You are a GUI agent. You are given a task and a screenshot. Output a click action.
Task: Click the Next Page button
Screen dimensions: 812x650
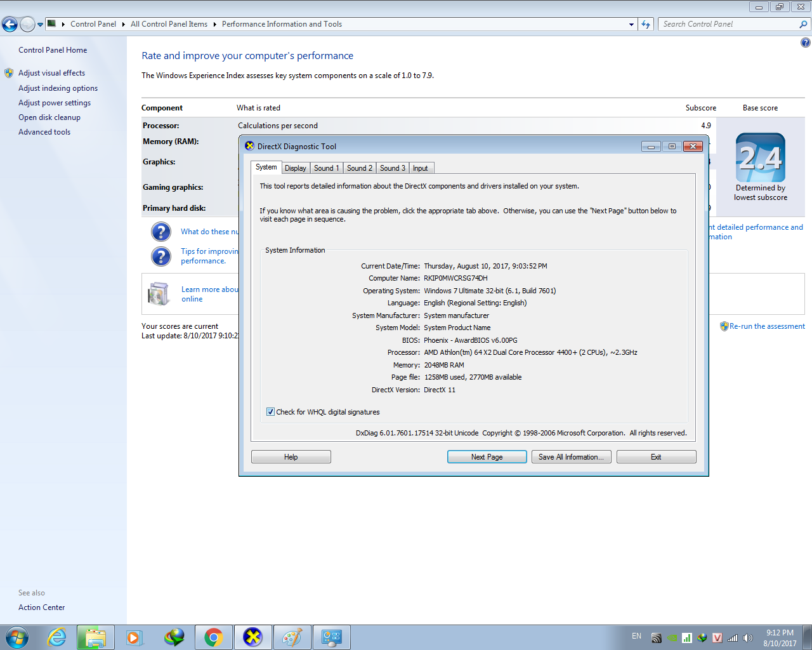point(487,457)
